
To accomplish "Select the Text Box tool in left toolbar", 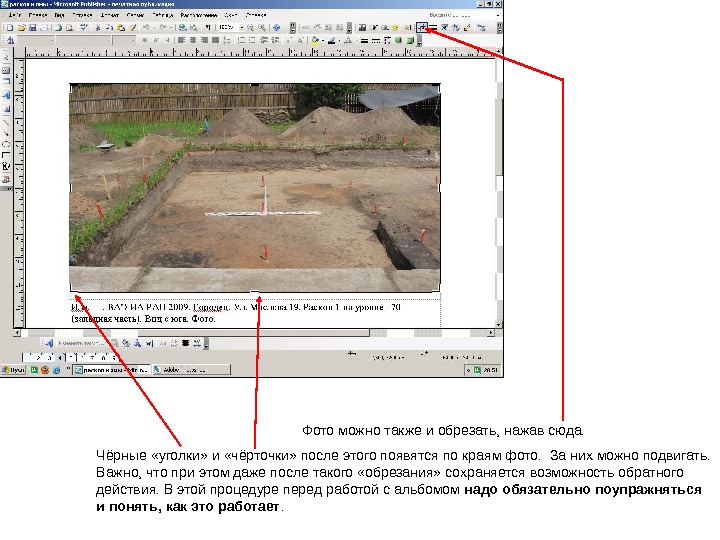I will (6, 70).
